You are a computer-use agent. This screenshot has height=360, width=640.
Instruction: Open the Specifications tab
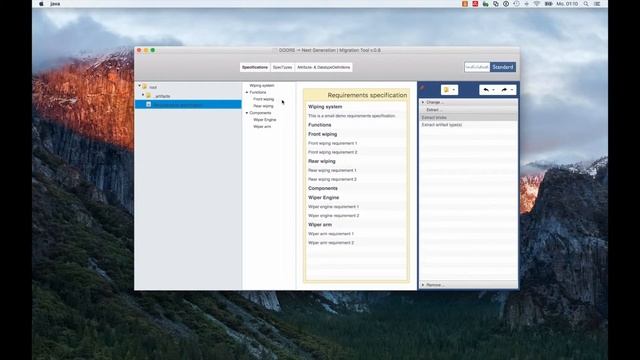point(255,67)
